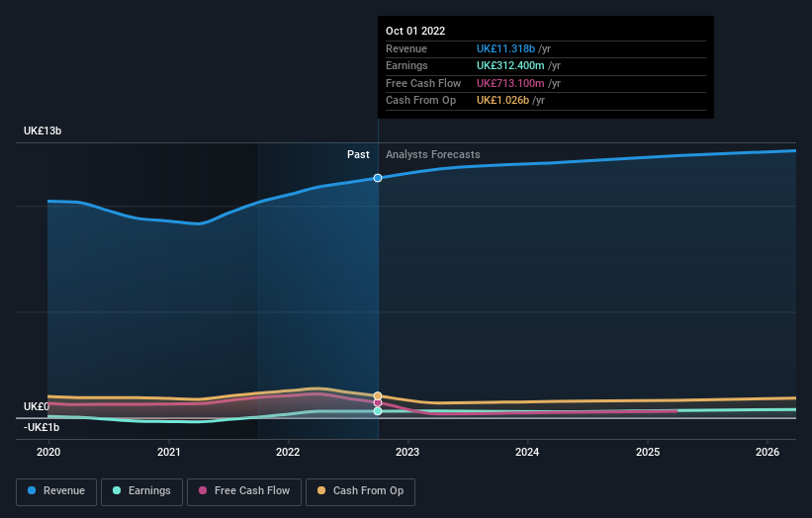Click the 2023 x-axis label
The width and height of the screenshot is (812, 518).
point(407,453)
